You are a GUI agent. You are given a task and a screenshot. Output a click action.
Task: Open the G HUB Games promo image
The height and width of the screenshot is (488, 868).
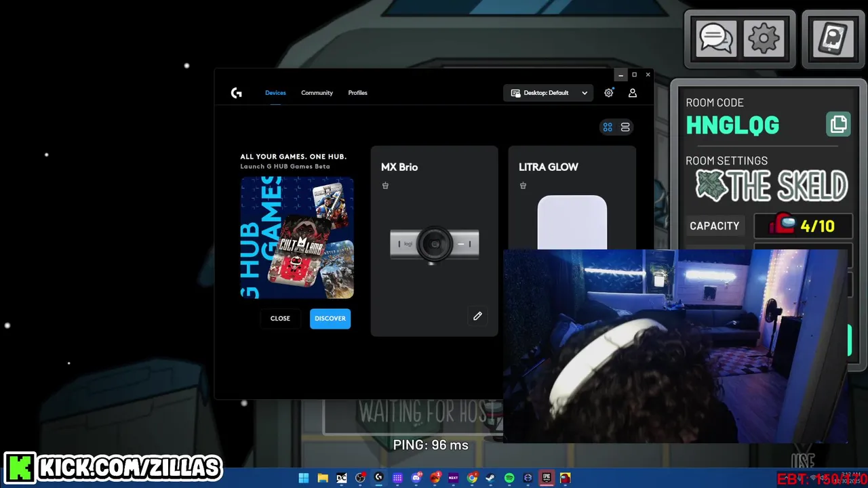[297, 237]
